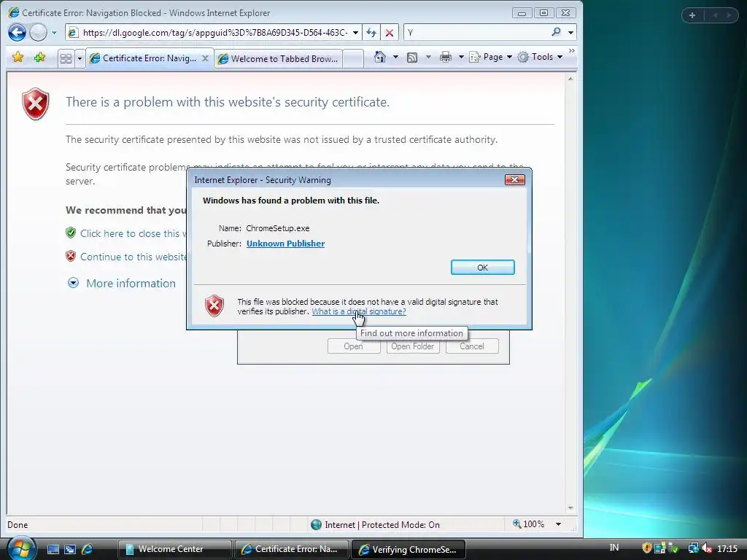Click the Unknown Publisher link
Image resolution: width=747 pixels, height=560 pixels.
point(285,244)
